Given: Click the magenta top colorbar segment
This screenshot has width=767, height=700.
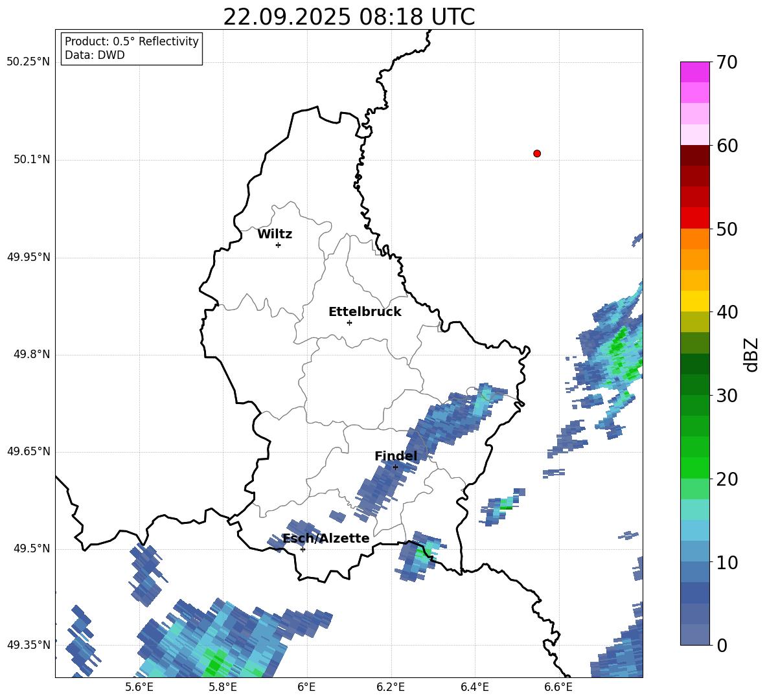Looking at the screenshot, I should [x=694, y=72].
